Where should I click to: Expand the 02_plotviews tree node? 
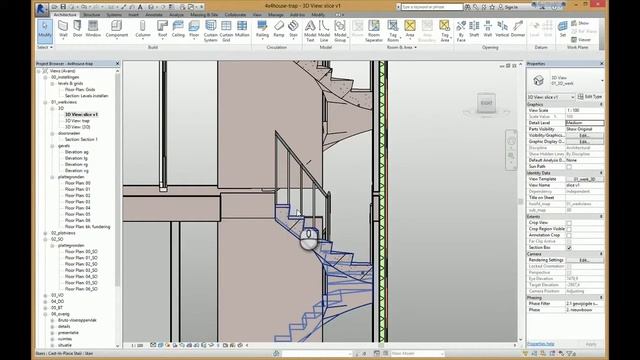[x=45, y=233]
